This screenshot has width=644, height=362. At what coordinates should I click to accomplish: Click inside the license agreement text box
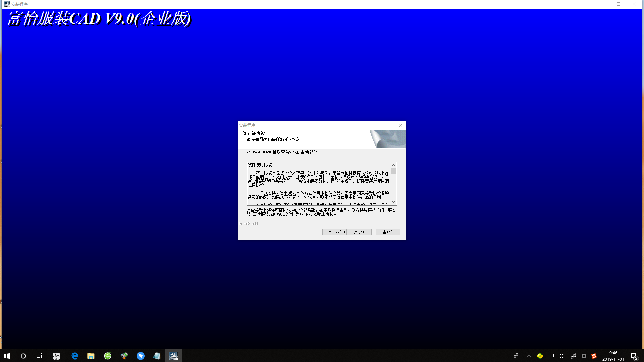[318, 184]
